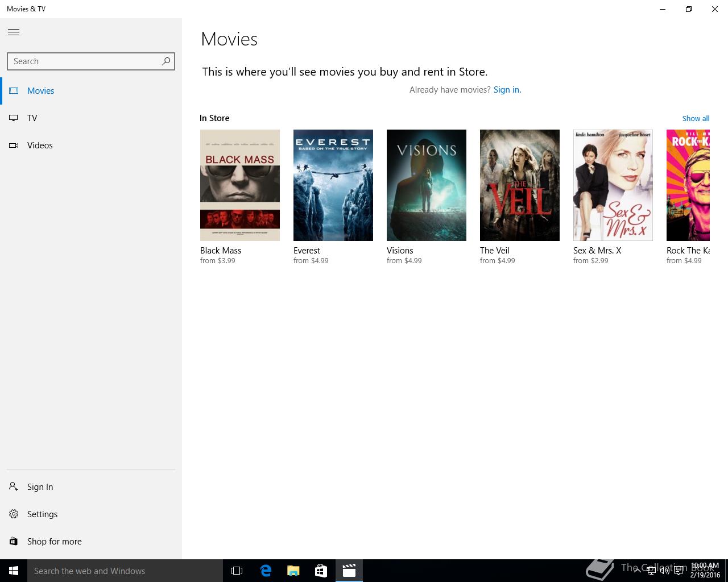Open The Veil movie poster

point(520,185)
